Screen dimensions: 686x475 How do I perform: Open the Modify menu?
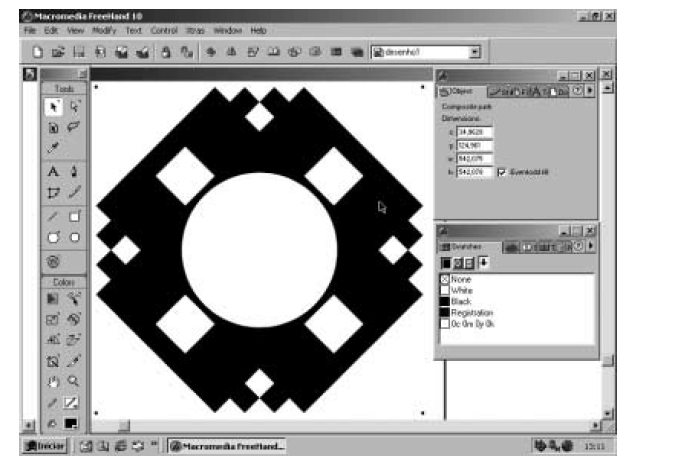click(105, 31)
